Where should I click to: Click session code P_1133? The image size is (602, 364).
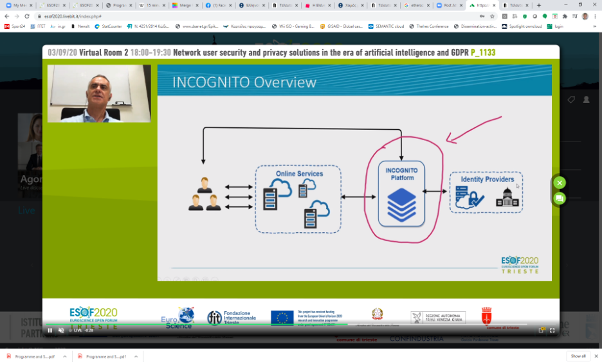pos(483,53)
